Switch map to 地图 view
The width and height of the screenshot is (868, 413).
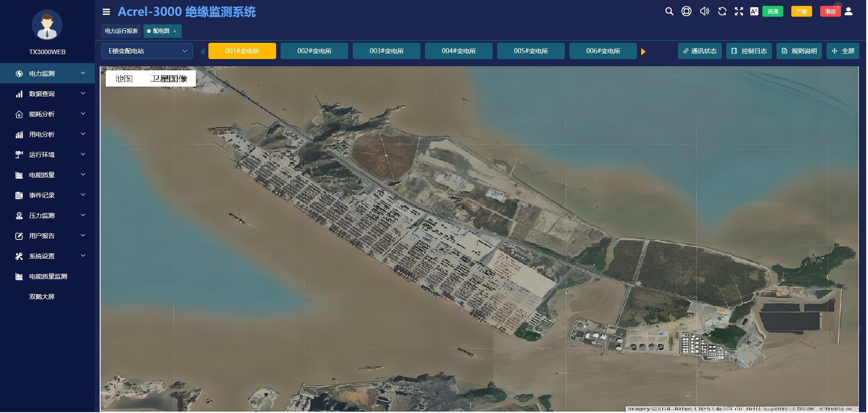124,79
